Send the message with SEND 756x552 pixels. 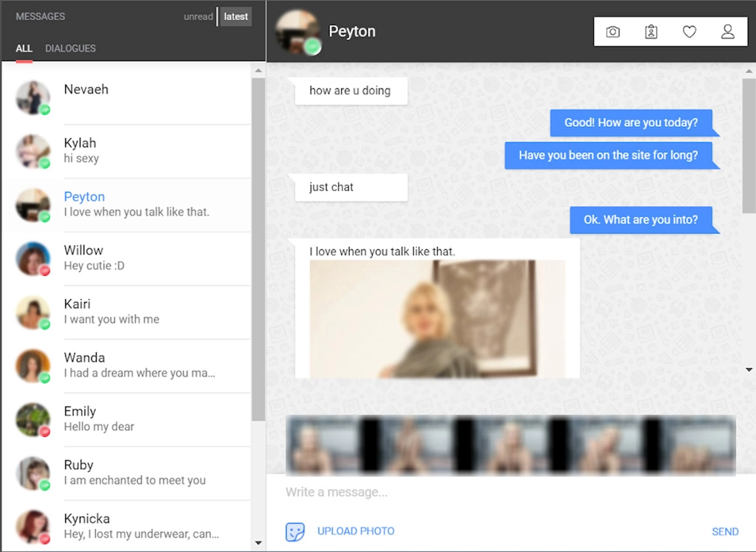(x=725, y=531)
